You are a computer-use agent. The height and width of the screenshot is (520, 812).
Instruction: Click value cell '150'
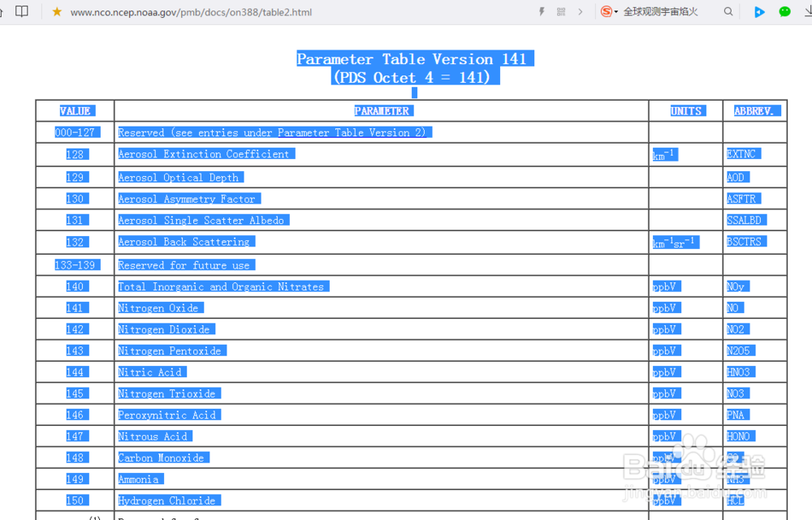(x=75, y=501)
